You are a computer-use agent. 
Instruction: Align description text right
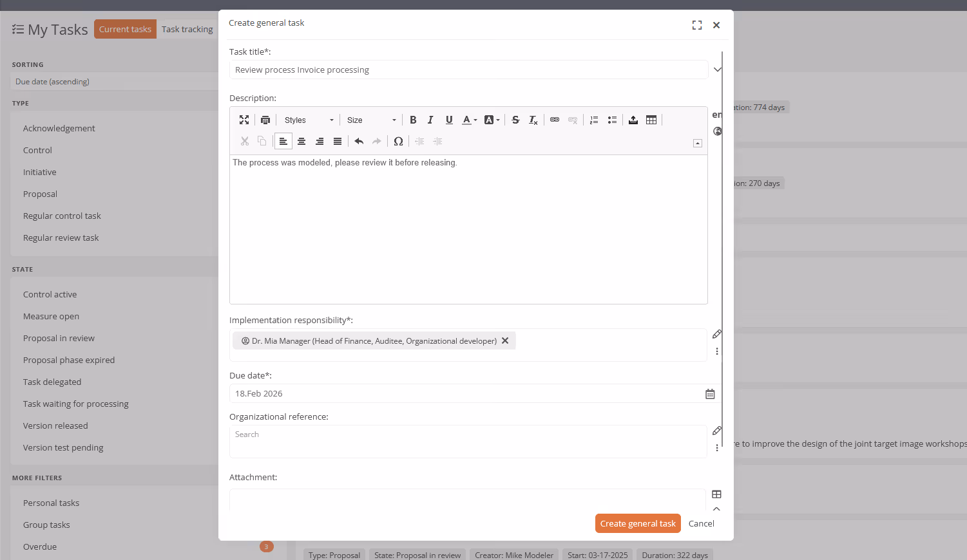point(320,141)
